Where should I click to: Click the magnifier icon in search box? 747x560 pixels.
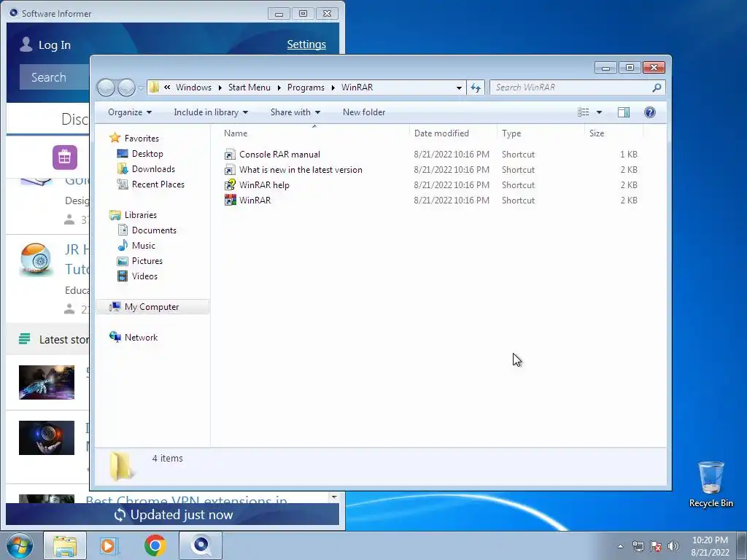(657, 87)
